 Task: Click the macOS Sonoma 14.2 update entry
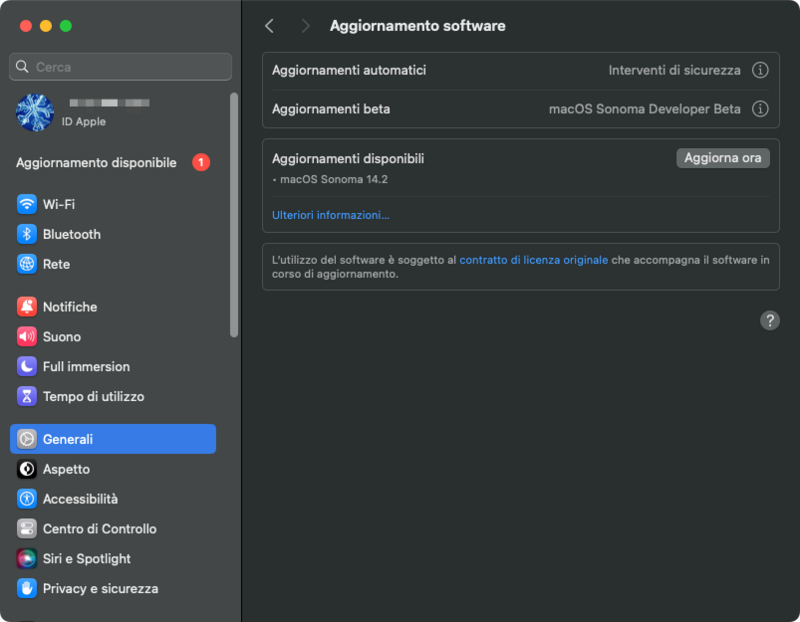(x=334, y=180)
